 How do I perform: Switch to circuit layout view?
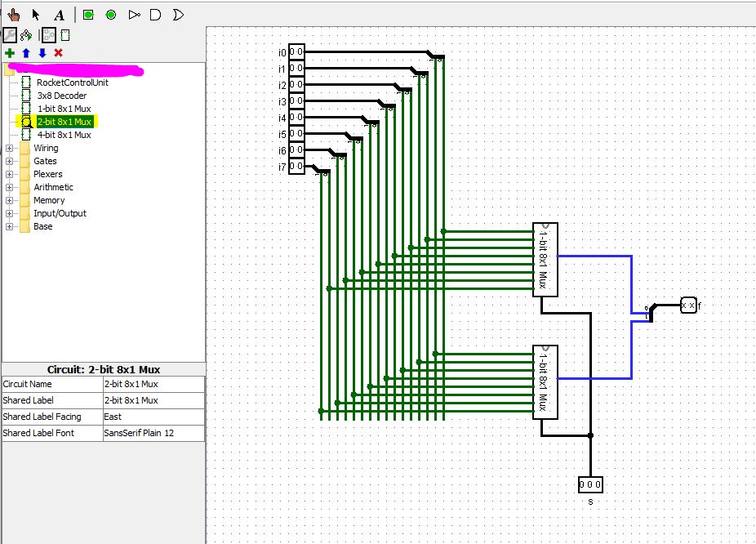click(49, 35)
